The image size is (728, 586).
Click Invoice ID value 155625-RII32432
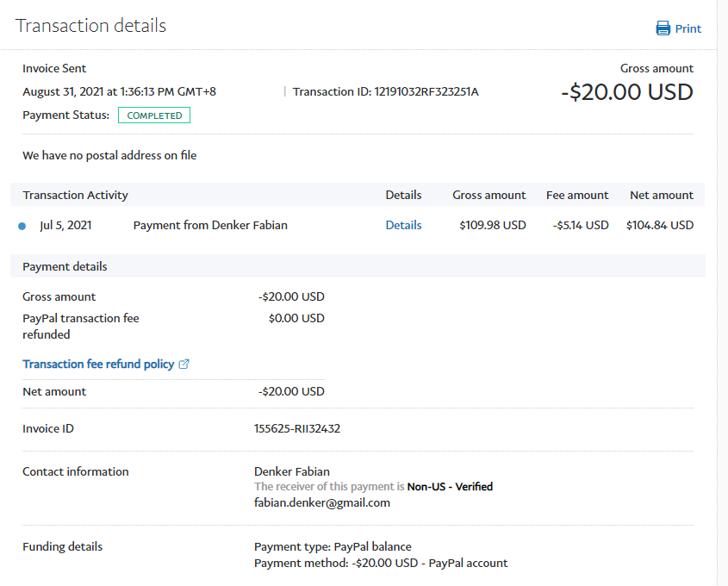coord(297,428)
